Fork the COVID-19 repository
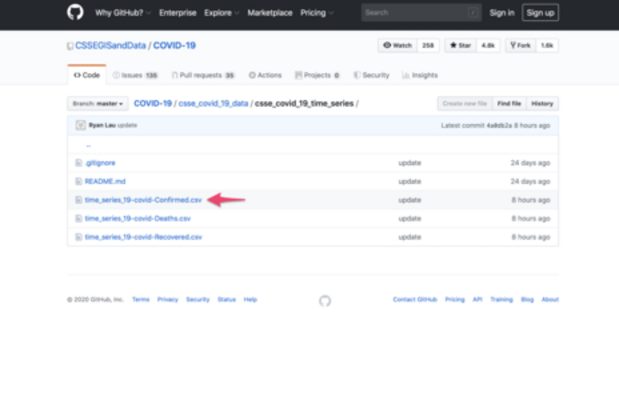This screenshot has height=400, width=619. pyautogui.click(x=519, y=46)
